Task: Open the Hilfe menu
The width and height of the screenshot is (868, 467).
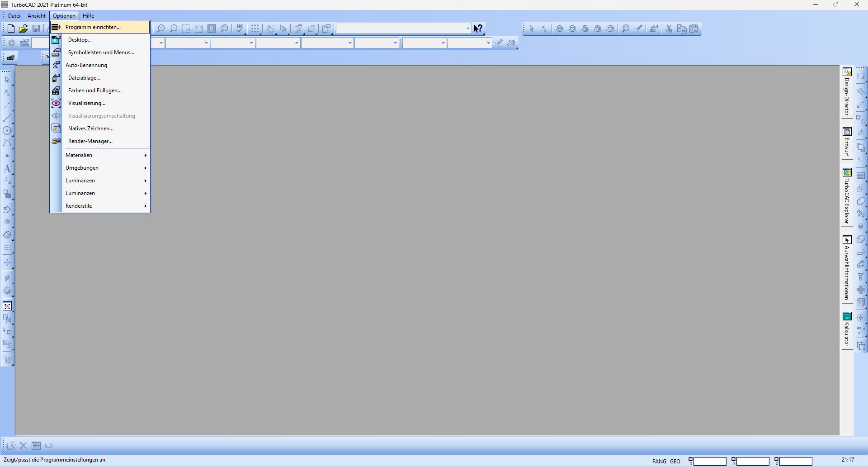Action: click(x=89, y=16)
